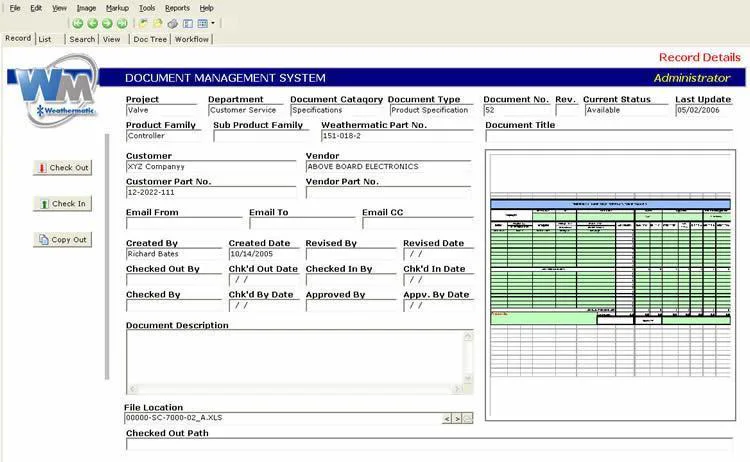Click the Checked Out Path field
Viewport: 750px width, 462px height.
pyautogui.click(x=429, y=444)
